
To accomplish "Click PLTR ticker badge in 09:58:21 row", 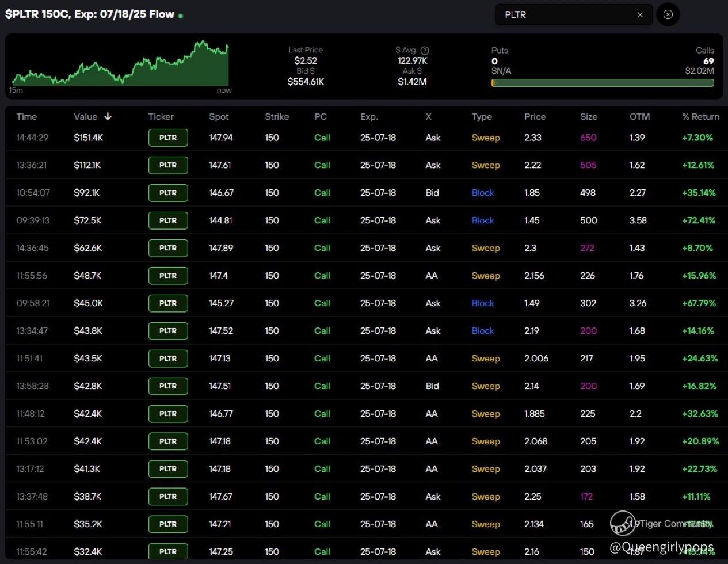I will [x=168, y=303].
